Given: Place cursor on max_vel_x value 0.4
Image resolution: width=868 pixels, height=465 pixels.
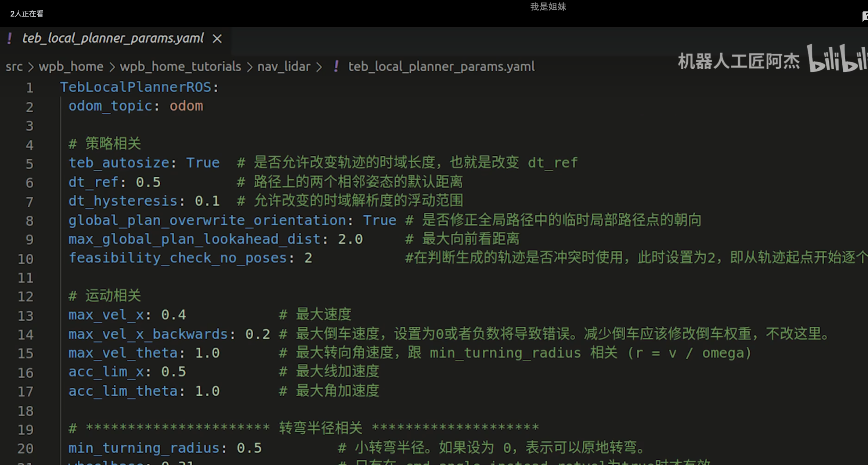Looking at the screenshot, I should [173, 315].
